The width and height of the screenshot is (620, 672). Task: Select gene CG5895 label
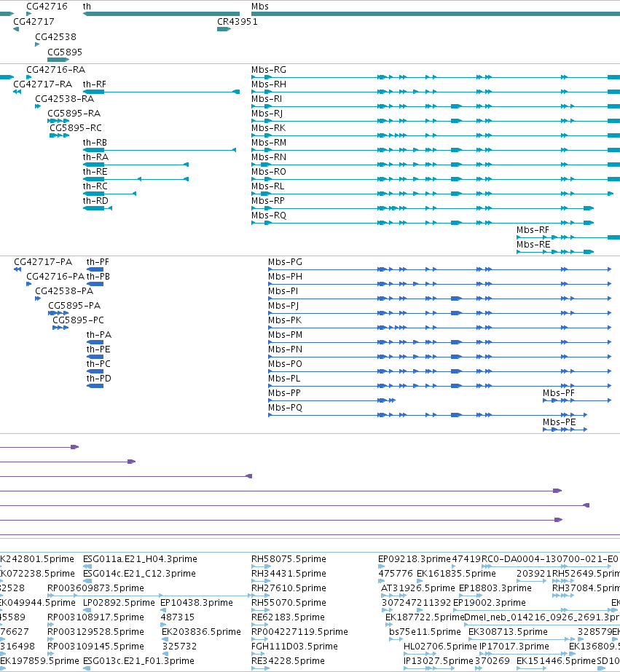(x=65, y=52)
